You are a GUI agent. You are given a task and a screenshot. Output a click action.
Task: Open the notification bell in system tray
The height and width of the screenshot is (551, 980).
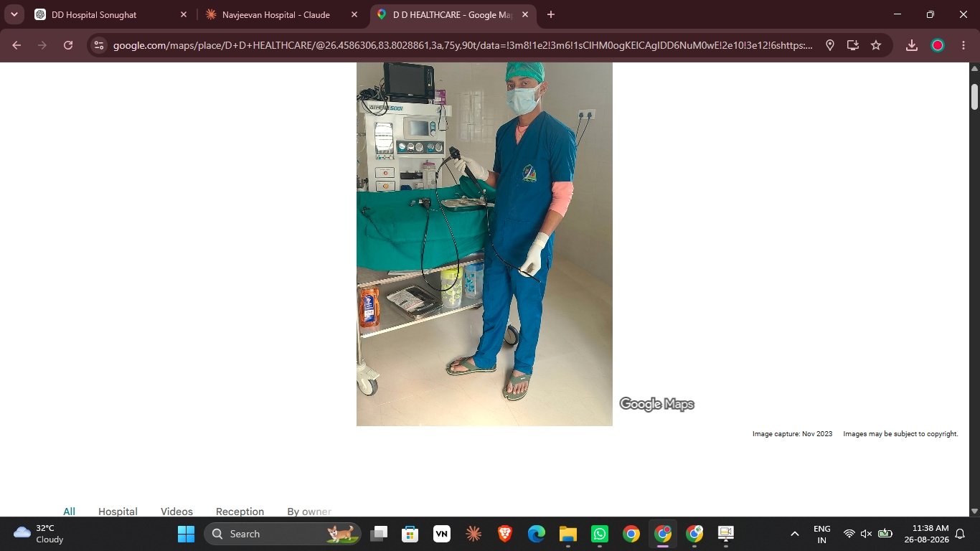coord(960,534)
